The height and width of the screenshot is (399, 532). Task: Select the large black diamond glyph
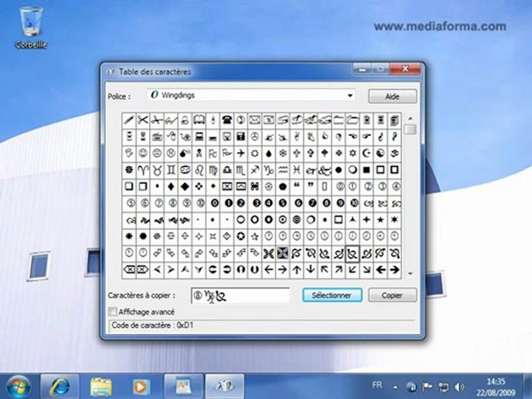point(185,187)
